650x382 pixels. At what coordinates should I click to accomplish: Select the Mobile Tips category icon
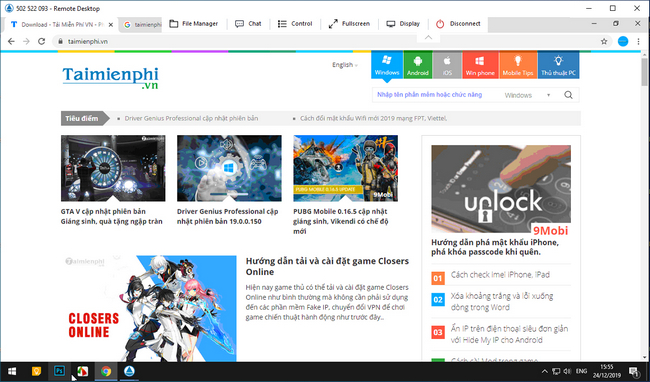pyautogui.click(x=518, y=65)
